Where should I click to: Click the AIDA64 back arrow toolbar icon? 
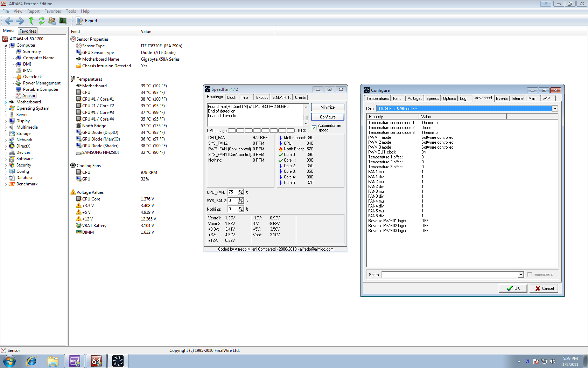[9, 21]
